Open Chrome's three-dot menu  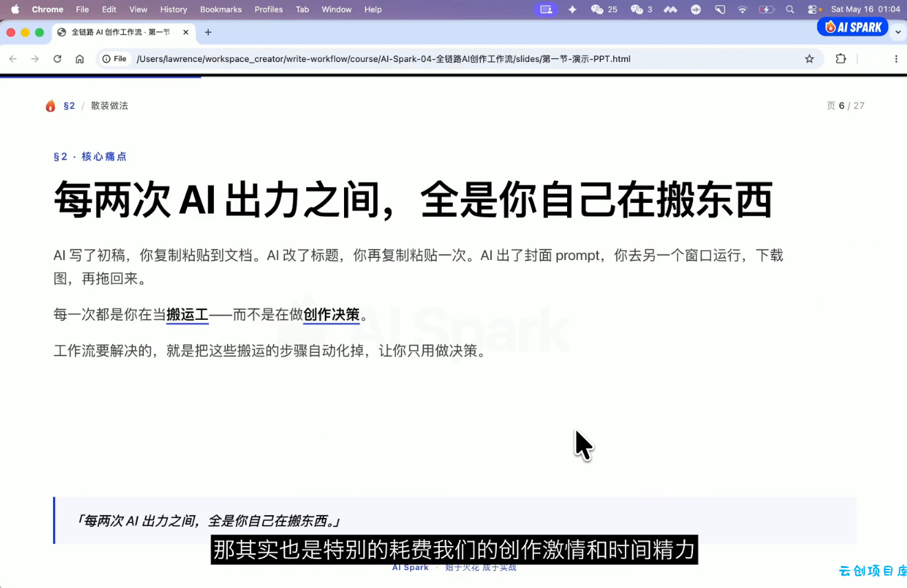tap(896, 59)
